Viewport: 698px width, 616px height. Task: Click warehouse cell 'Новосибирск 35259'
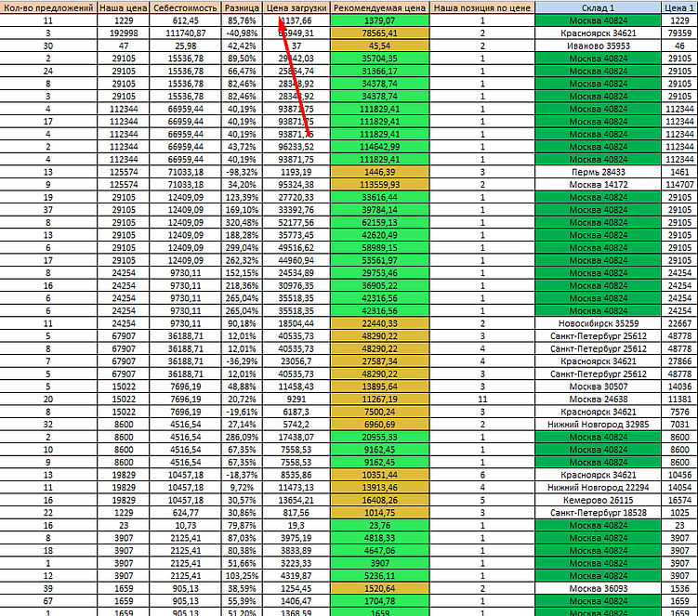[598, 323]
